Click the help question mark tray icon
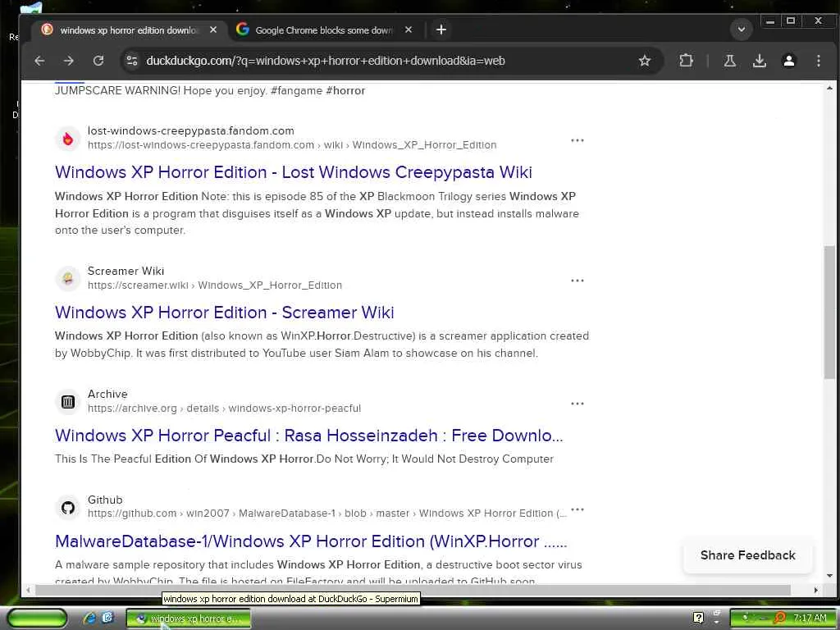 click(x=698, y=618)
